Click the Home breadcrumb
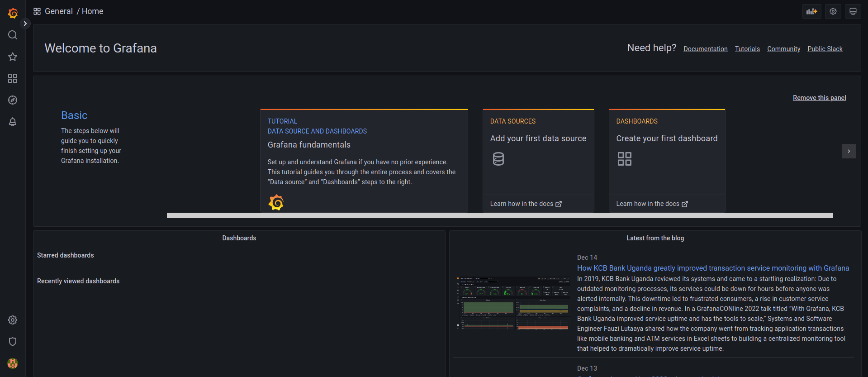 [x=92, y=11]
